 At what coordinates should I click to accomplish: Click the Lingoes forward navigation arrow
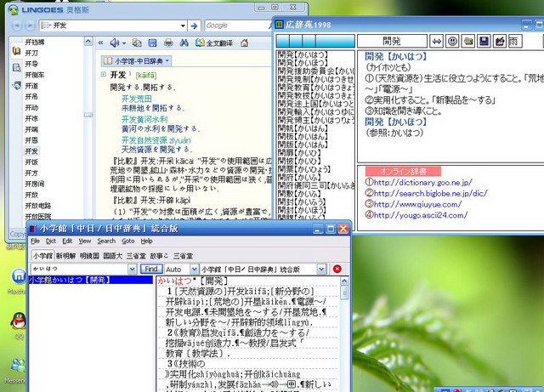click(x=30, y=26)
